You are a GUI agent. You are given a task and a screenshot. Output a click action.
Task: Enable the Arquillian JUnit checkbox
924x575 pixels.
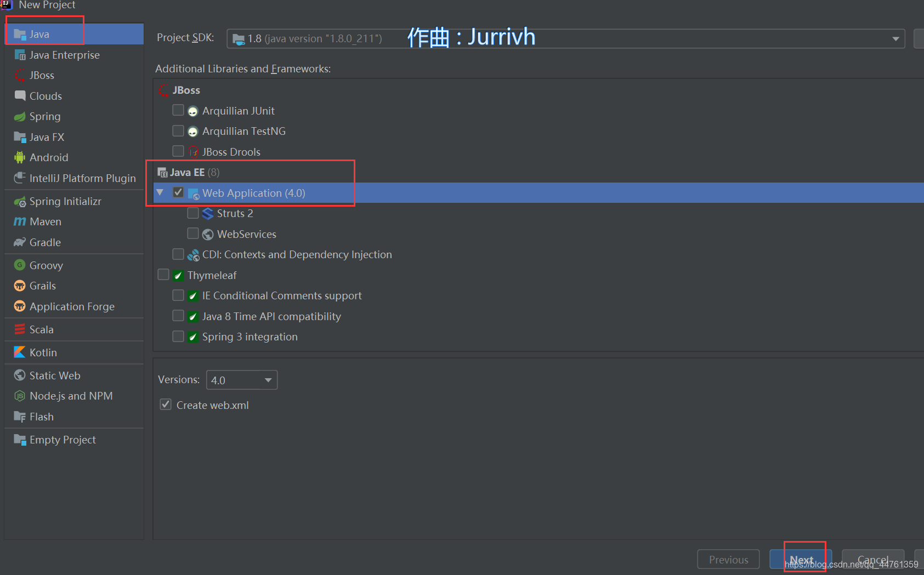coord(178,110)
